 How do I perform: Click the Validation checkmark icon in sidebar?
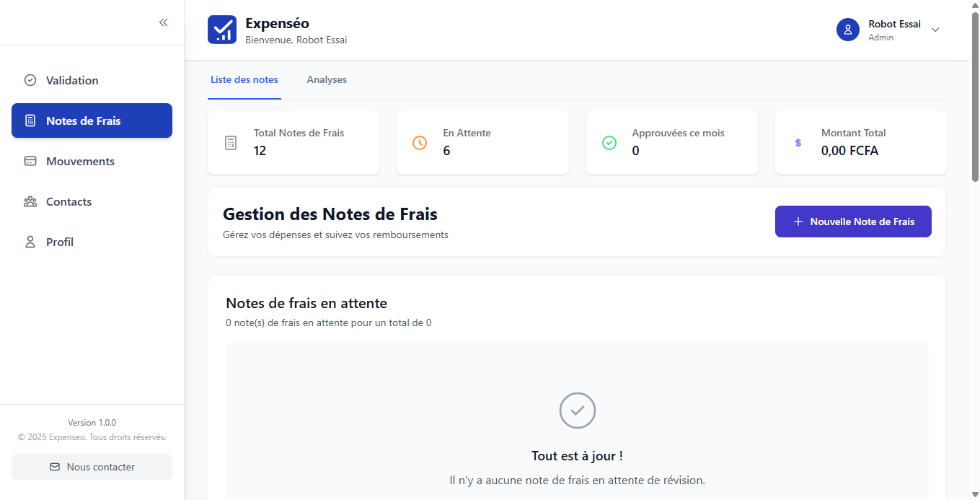tap(30, 80)
